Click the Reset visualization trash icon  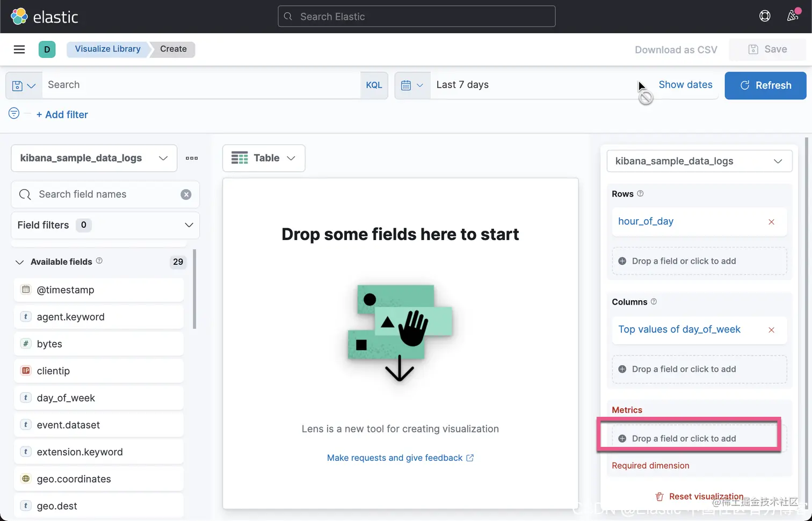click(659, 497)
